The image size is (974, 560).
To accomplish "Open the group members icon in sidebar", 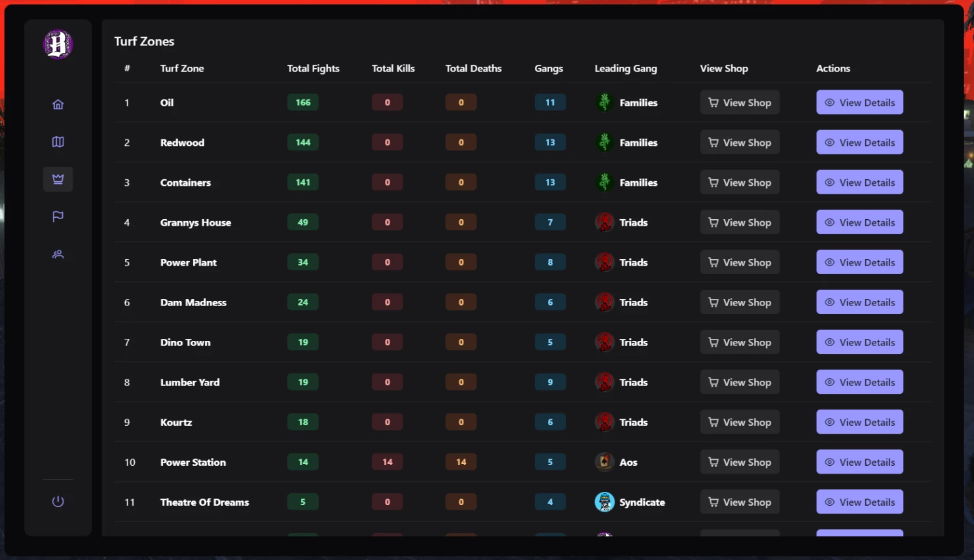I will [58, 254].
